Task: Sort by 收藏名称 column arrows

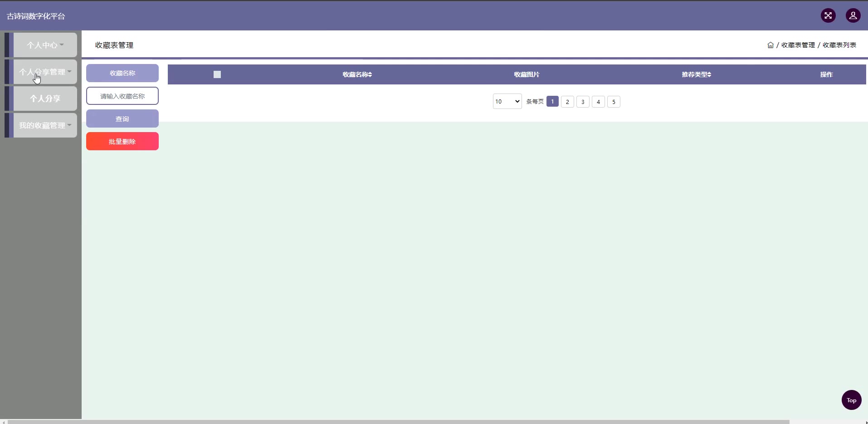Action: (370, 74)
